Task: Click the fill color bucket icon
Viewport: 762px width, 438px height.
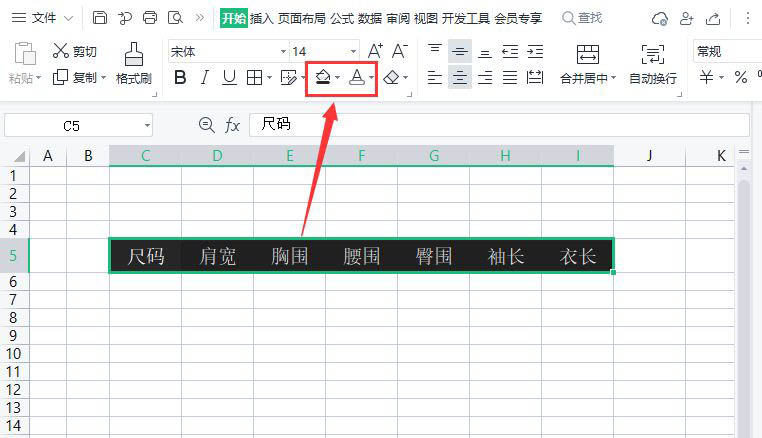Action: pos(323,77)
